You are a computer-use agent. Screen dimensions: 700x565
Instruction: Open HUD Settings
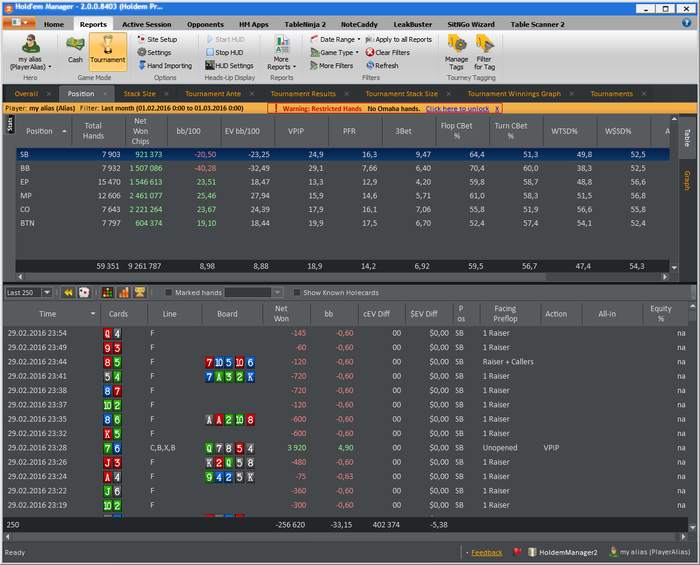coord(229,66)
